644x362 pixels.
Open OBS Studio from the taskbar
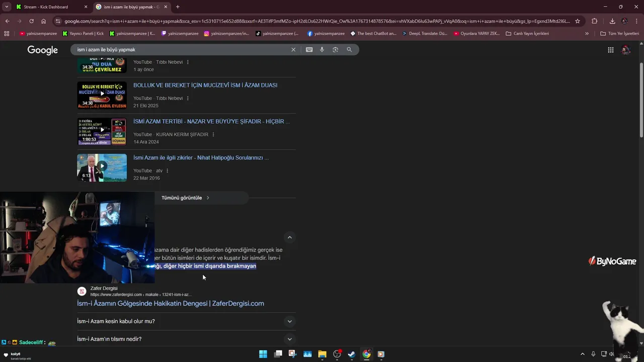(337, 354)
